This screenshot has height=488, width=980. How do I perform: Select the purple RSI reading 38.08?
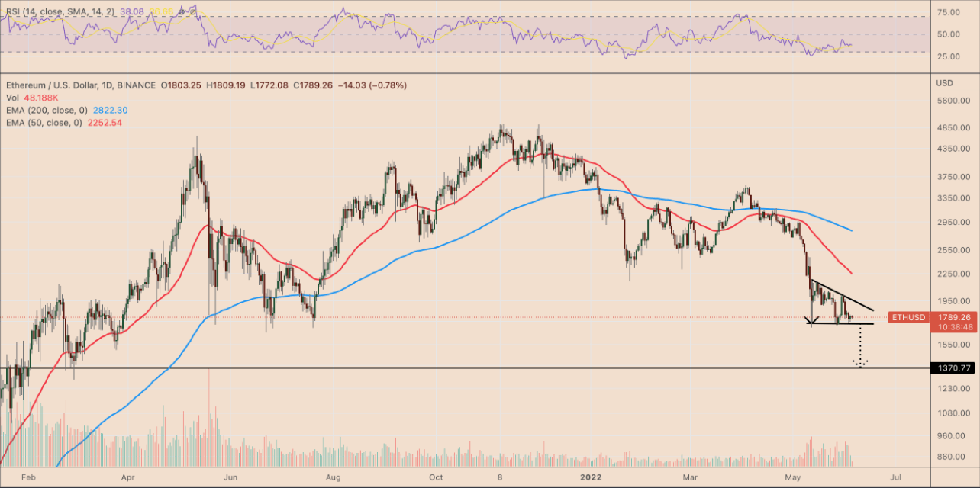coord(132,12)
